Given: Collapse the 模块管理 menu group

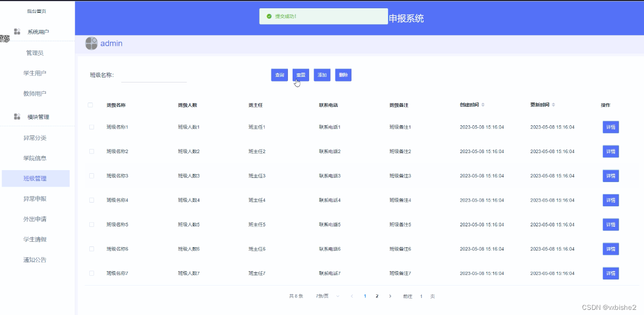Looking at the screenshot, I should [38, 117].
